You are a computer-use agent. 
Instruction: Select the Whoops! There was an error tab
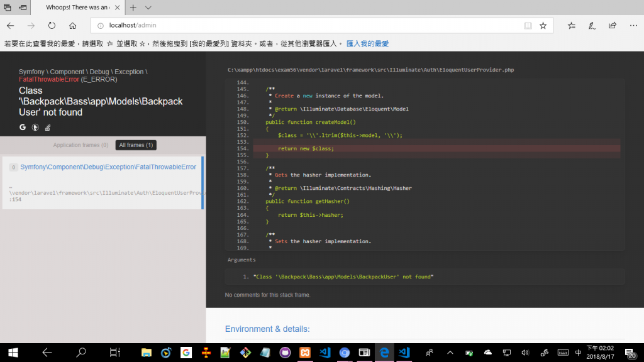77,8
